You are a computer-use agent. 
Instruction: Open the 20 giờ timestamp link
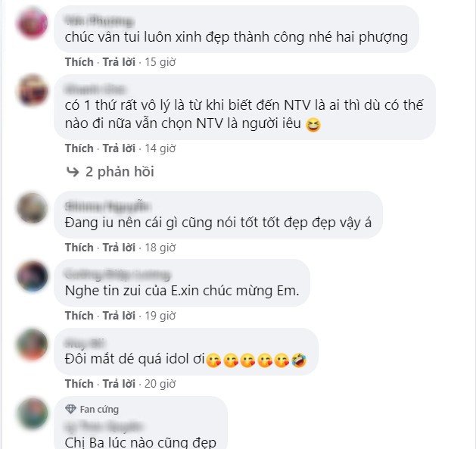[x=160, y=384]
